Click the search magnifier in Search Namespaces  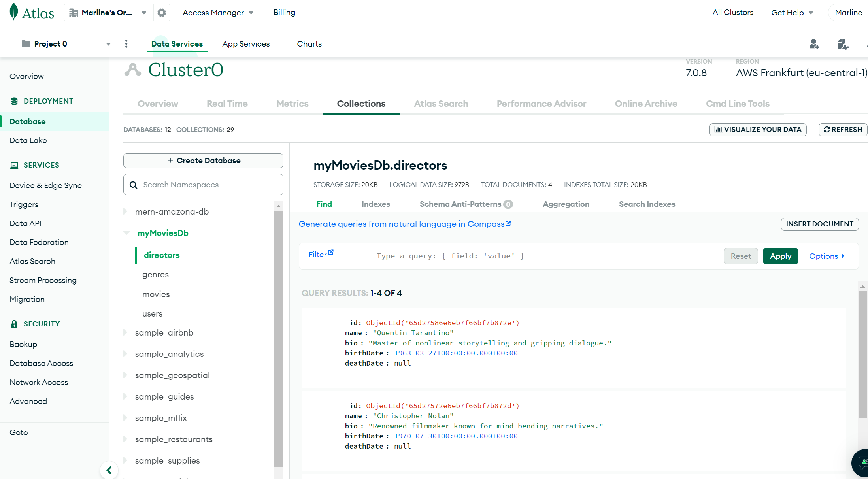point(134,185)
